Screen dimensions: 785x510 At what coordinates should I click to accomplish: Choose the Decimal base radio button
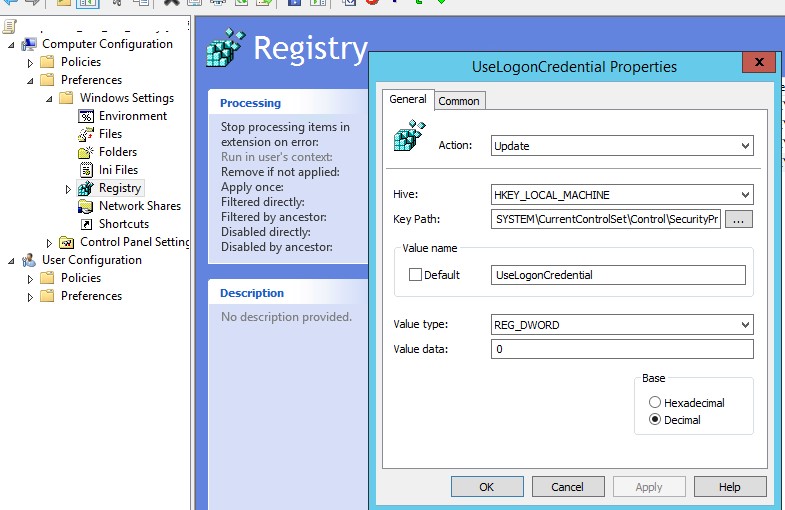(x=655, y=420)
